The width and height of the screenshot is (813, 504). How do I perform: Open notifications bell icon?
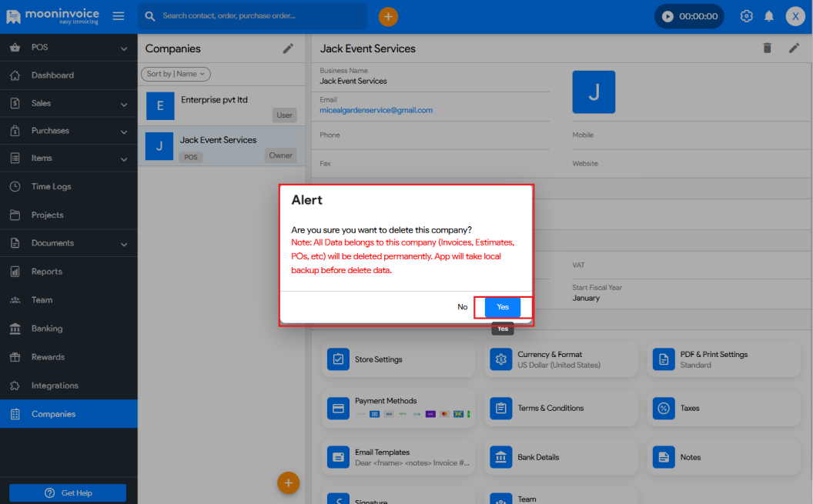[x=768, y=16]
